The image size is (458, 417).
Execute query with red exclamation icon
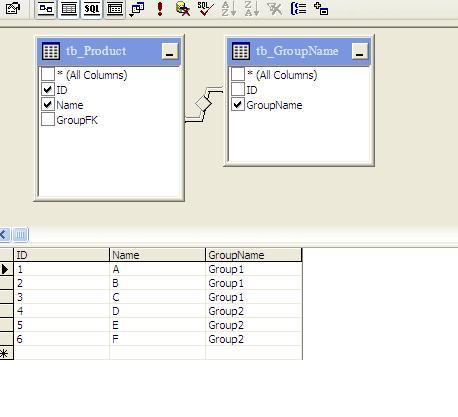pos(160,9)
